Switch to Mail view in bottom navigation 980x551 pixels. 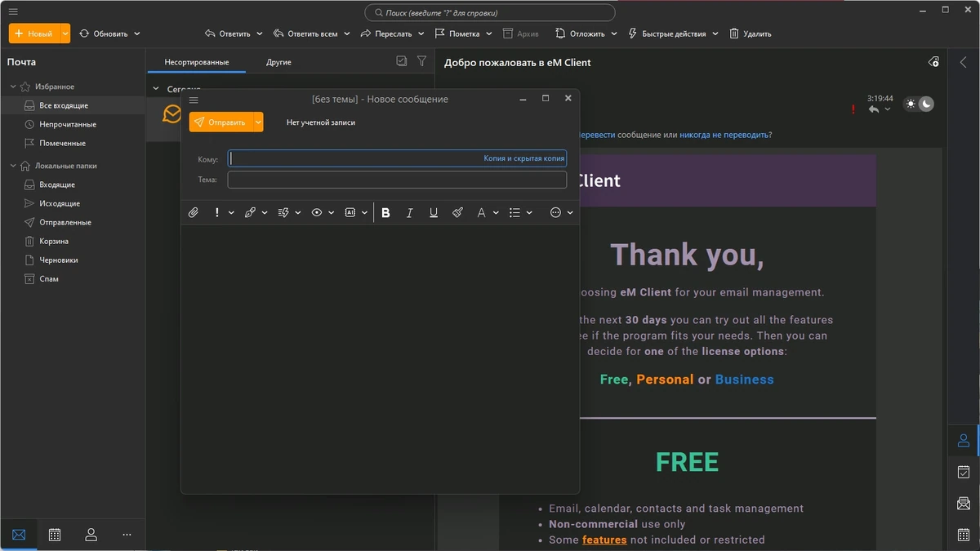pos(19,535)
